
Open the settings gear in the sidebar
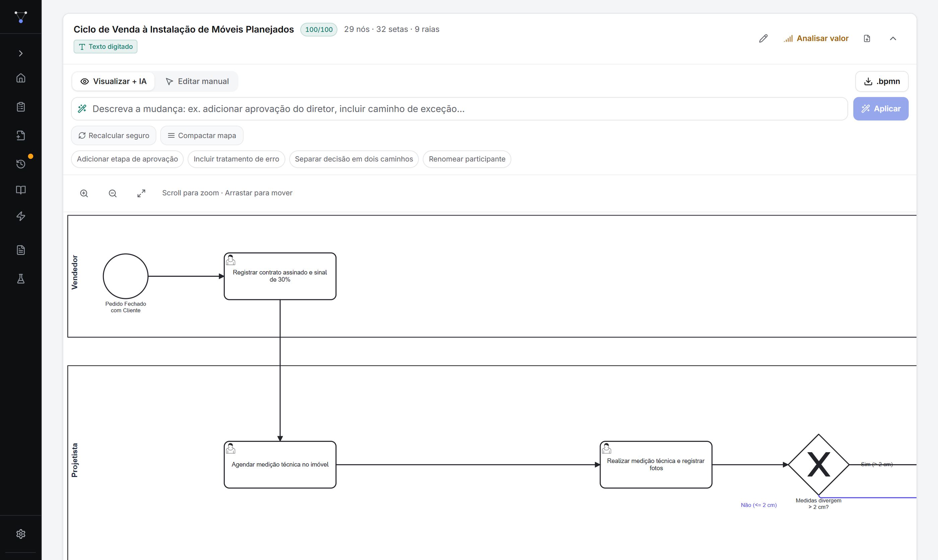coord(21,534)
